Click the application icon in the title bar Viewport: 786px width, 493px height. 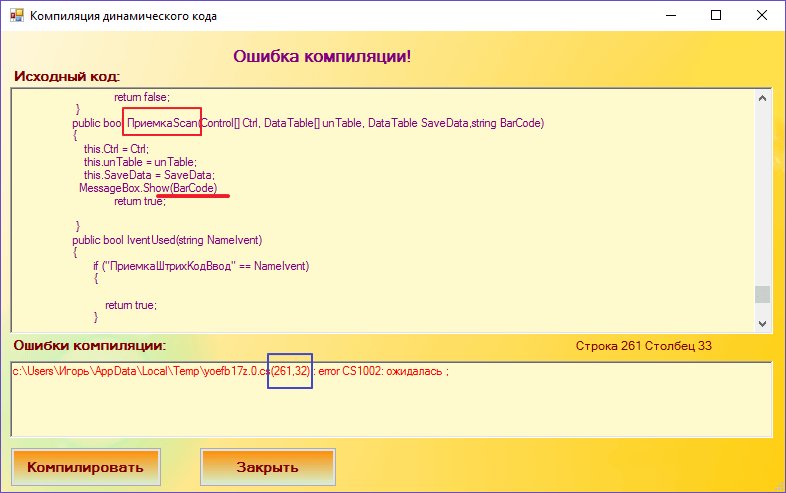16,16
